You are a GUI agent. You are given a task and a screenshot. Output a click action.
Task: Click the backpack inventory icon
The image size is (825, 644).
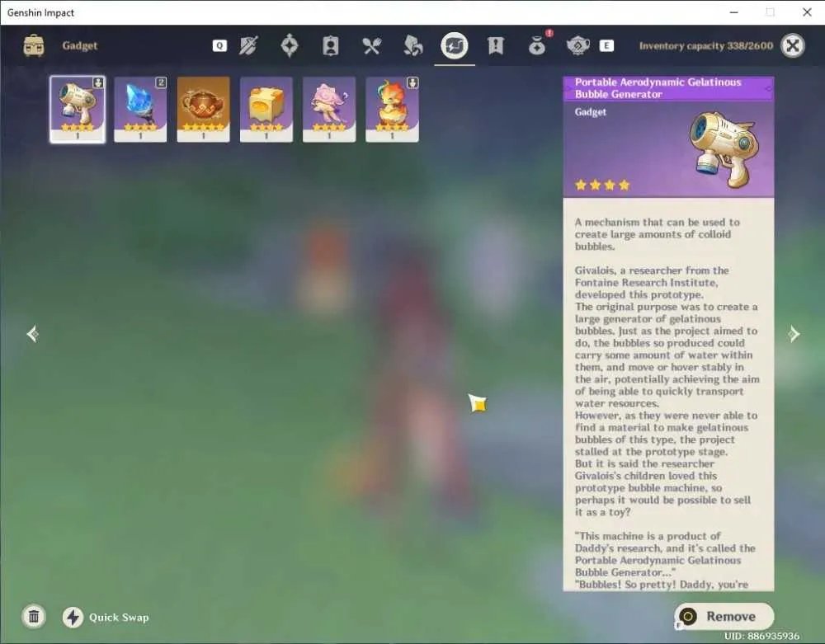(34, 45)
